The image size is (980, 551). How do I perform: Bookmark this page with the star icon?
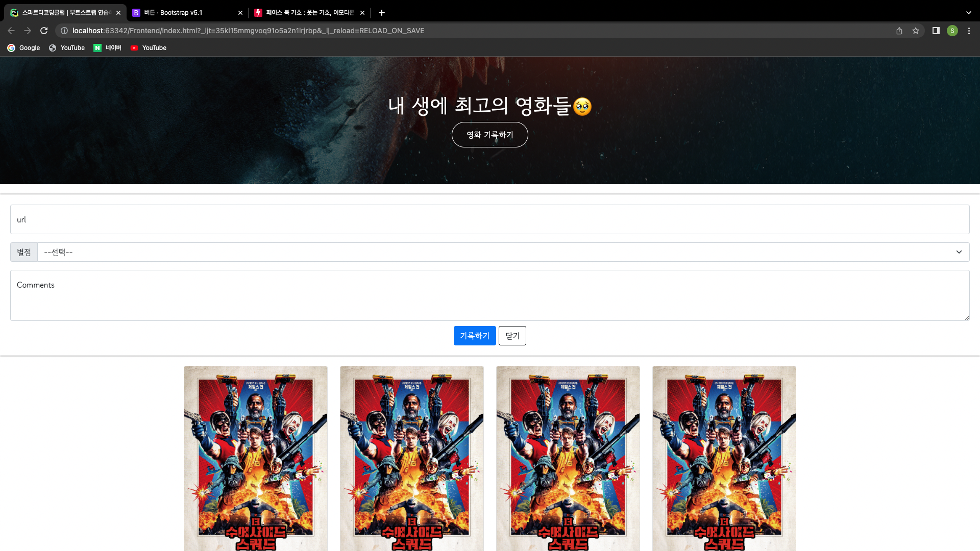click(x=916, y=31)
